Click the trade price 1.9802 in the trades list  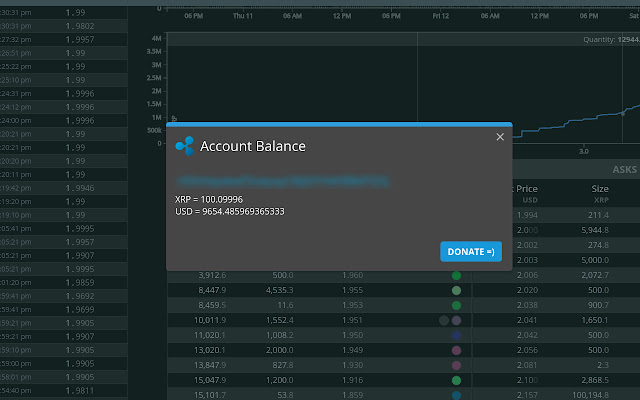tap(80, 26)
